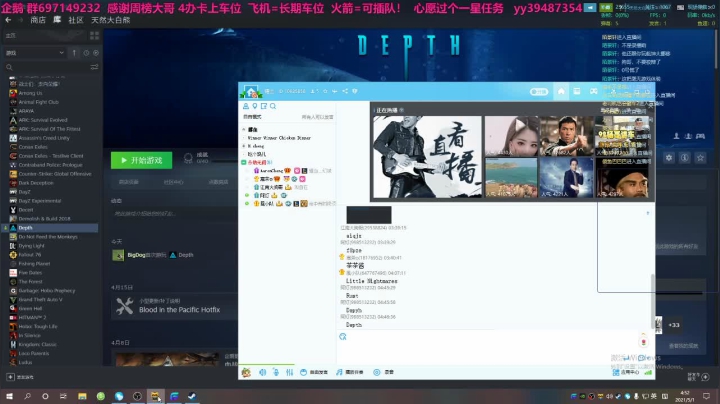This screenshot has width=720, height=404.
Task: Open the YY channel home tab
Action: tap(561, 91)
